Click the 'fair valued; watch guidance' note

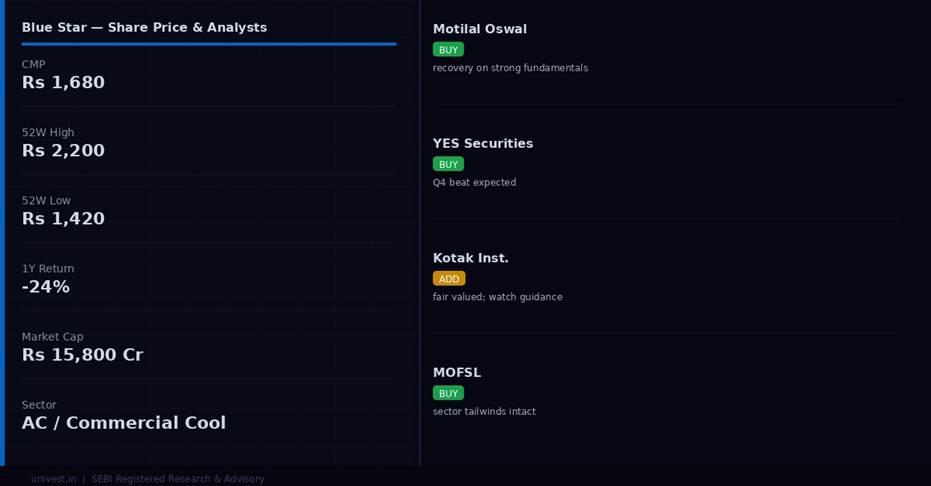[x=497, y=297]
